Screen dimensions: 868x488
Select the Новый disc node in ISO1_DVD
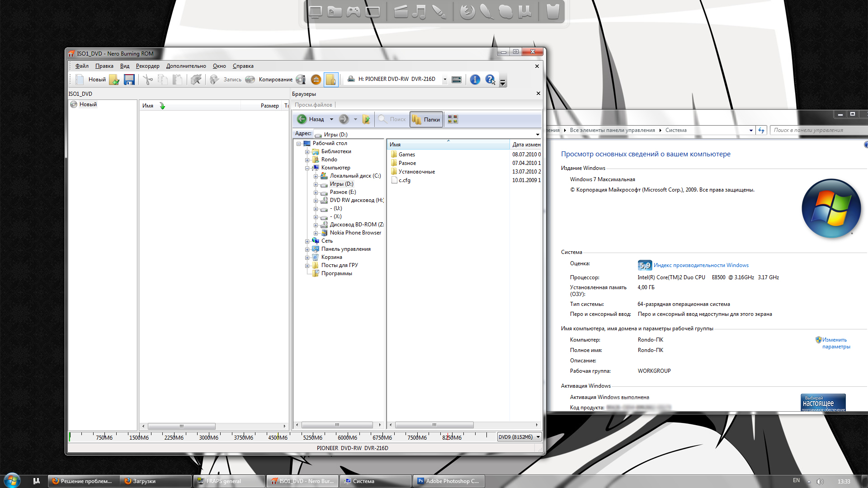[x=84, y=104]
